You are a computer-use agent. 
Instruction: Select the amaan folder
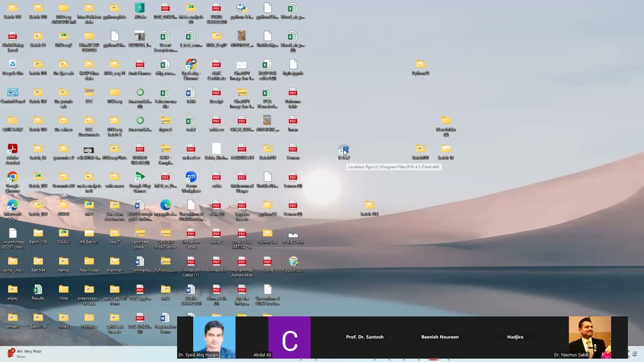pos(13,321)
